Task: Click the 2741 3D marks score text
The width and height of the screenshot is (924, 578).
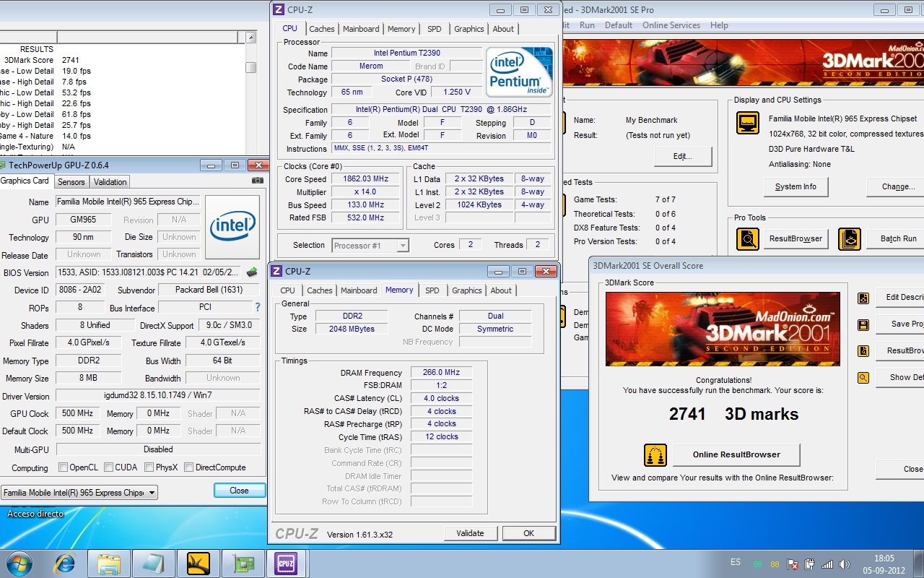Action: coord(733,414)
